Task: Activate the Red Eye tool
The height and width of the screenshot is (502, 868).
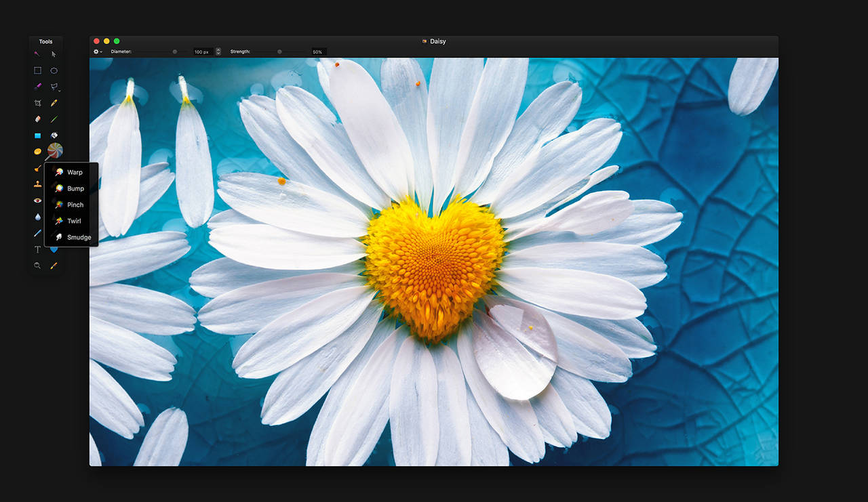Action: click(37, 201)
